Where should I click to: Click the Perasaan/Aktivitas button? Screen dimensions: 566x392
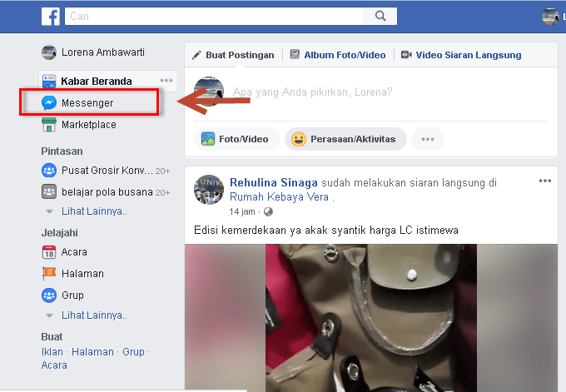tap(345, 139)
